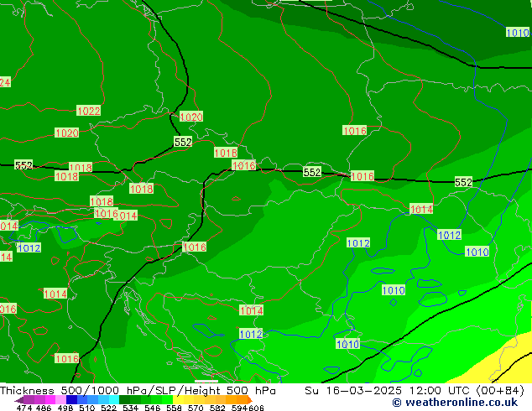Click the 1016 label at bottom-left
The height and width of the screenshot is (411, 532).
click(x=66, y=359)
